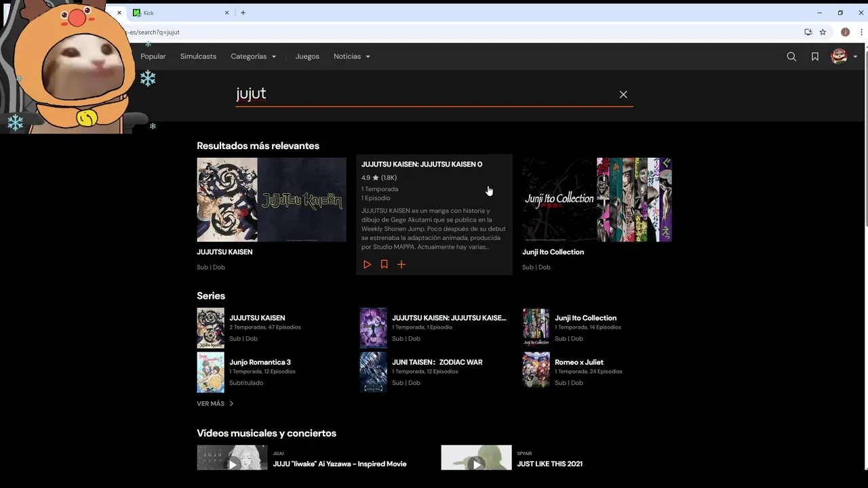Viewport: 868px width, 488px height.
Task: Close the first browser tab
Action: (x=119, y=13)
